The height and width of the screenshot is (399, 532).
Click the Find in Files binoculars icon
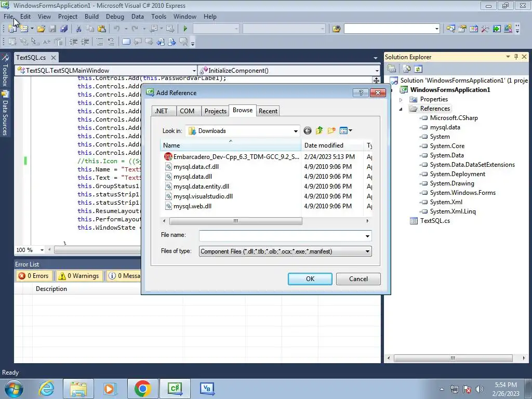pos(336,29)
